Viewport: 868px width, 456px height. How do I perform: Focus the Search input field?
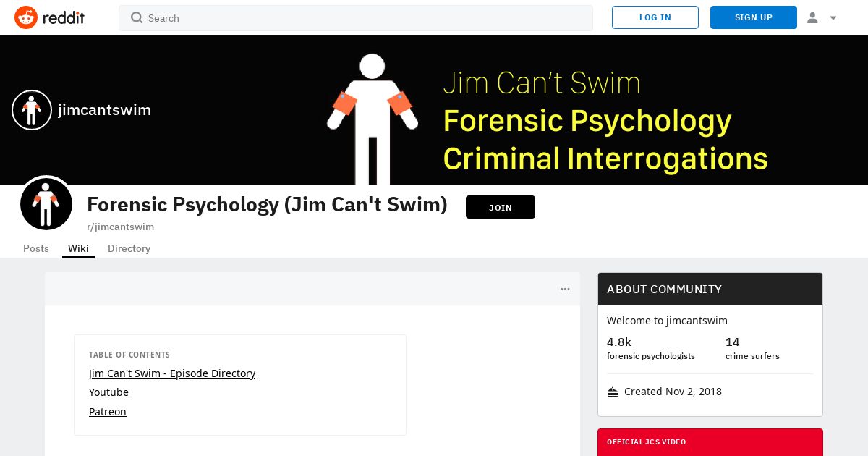(x=356, y=17)
